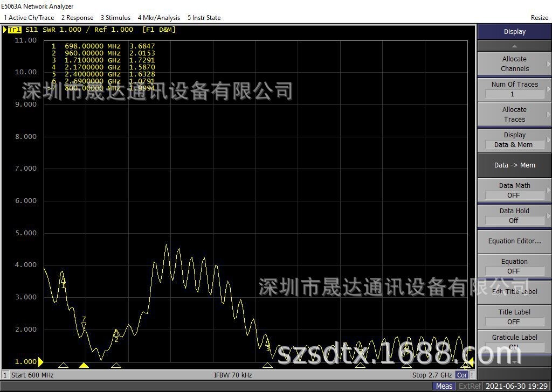Open the Allocate Traces submenu
This screenshot has width=552, height=392.
coord(514,114)
